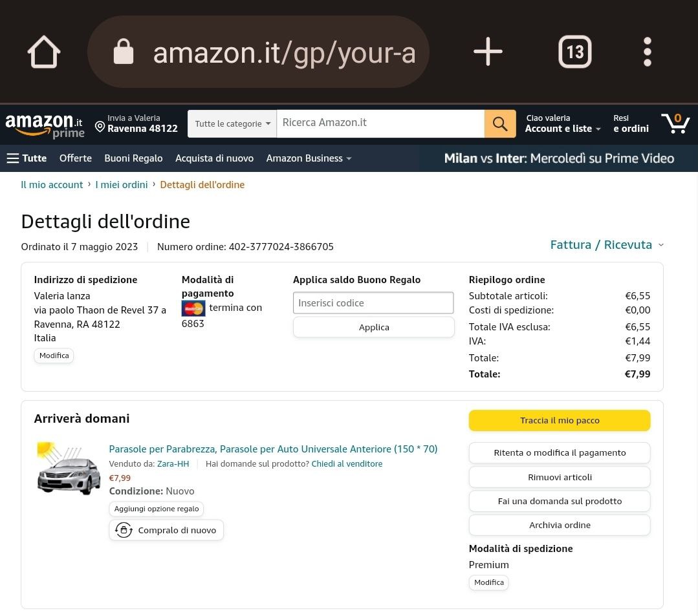Focus the Inserisci codice gift card field

coord(373,303)
